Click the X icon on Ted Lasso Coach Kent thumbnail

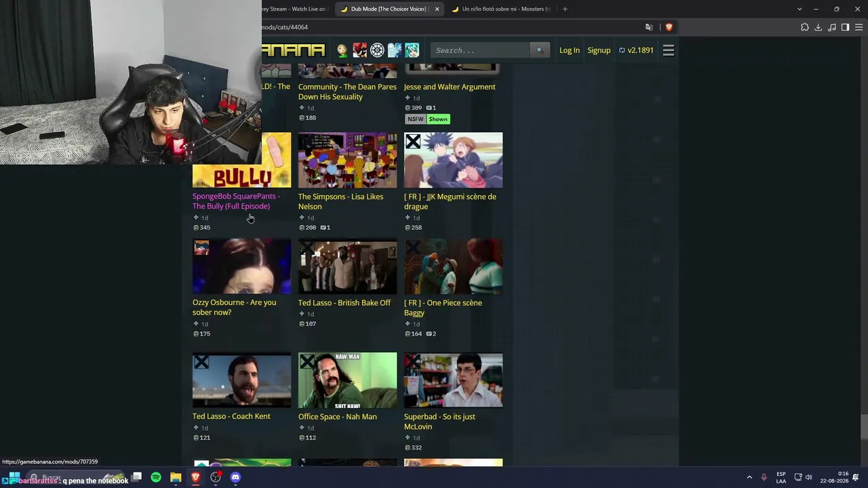pyautogui.click(x=201, y=362)
